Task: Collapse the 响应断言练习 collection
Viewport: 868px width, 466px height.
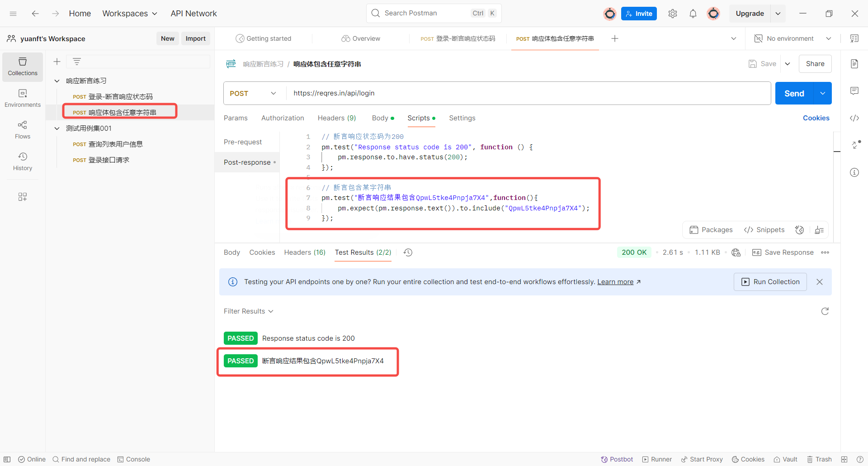Action: click(x=57, y=81)
